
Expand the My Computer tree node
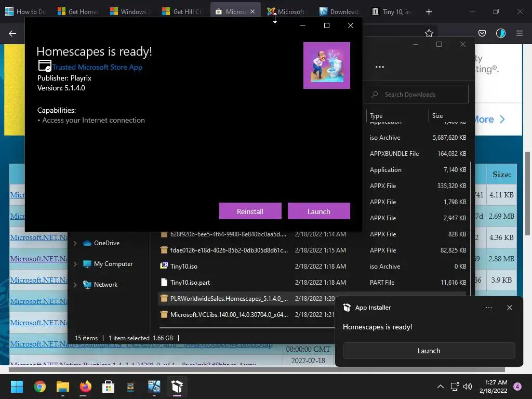click(75, 264)
